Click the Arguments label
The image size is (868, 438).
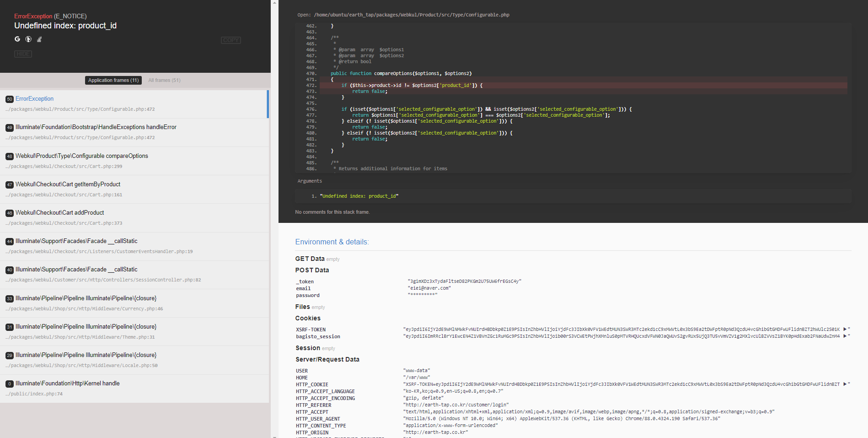(x=310, y=181)
